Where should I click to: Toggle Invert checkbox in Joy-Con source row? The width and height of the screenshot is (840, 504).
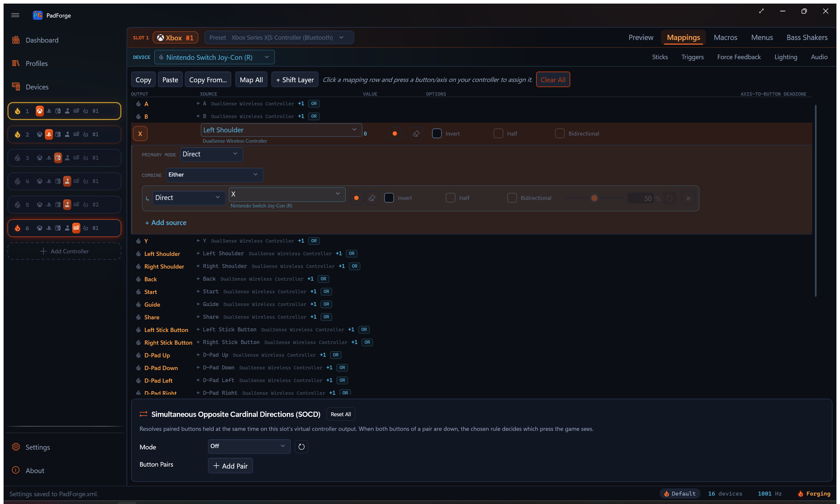pos(389,198)
